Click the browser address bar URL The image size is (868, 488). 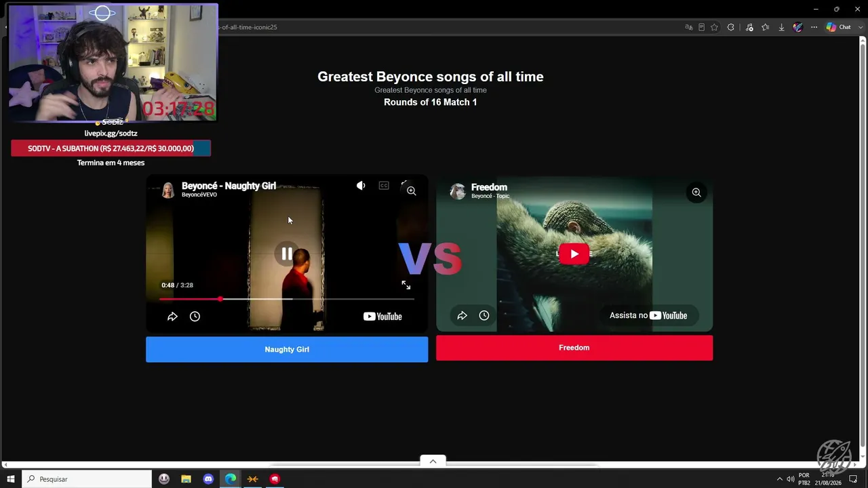[248, 27]
